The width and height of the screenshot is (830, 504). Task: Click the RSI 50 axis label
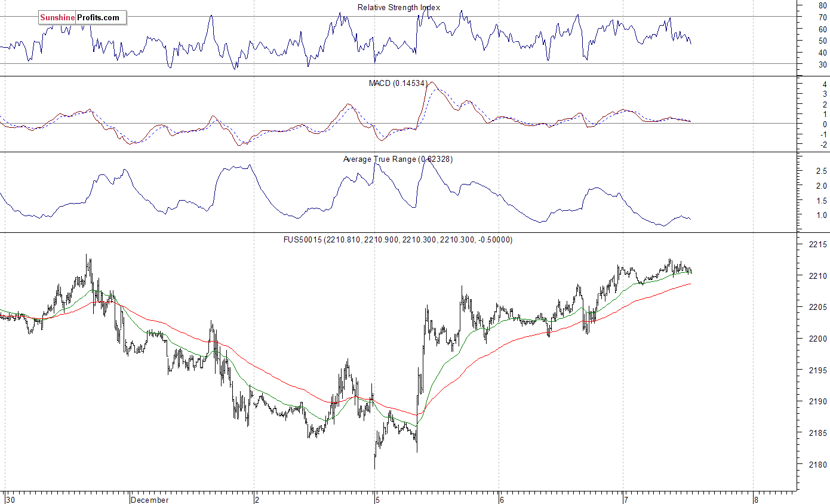[x=823, y=41]
